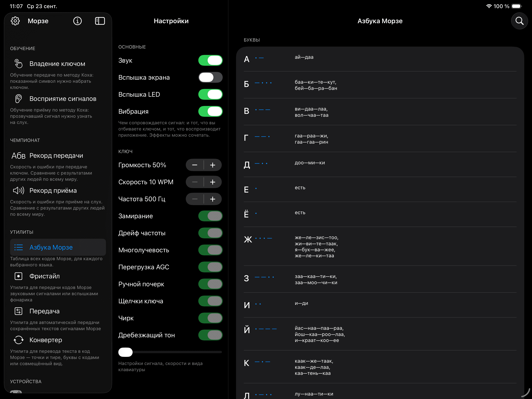Image resolution: width=532 pixels, height=399 pixels.
Task: Open Конвертер arrows icon
Action: [19, 340]
